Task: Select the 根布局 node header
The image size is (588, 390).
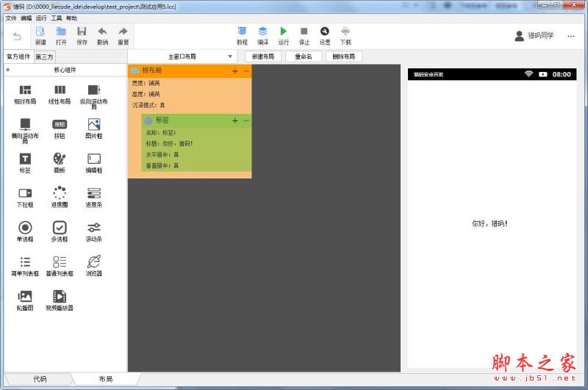Action: point(190,71)
